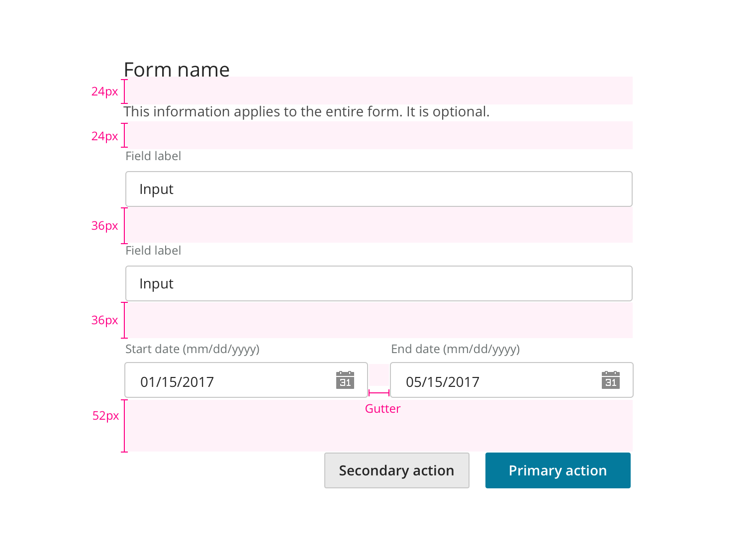Click the End date field showing 05/15/2017
The width and height of the screenshot is (756, 551).
[494, 381]
